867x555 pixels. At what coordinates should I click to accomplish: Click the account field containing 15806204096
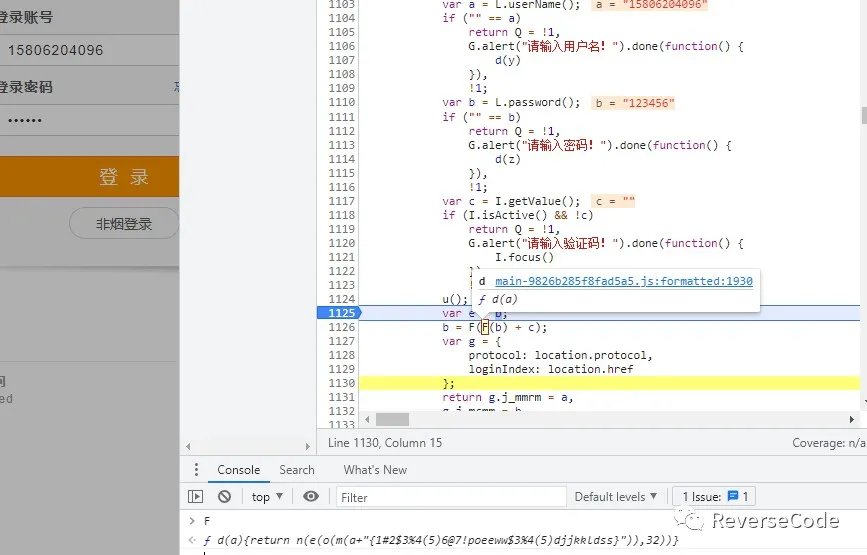[90, 50]
